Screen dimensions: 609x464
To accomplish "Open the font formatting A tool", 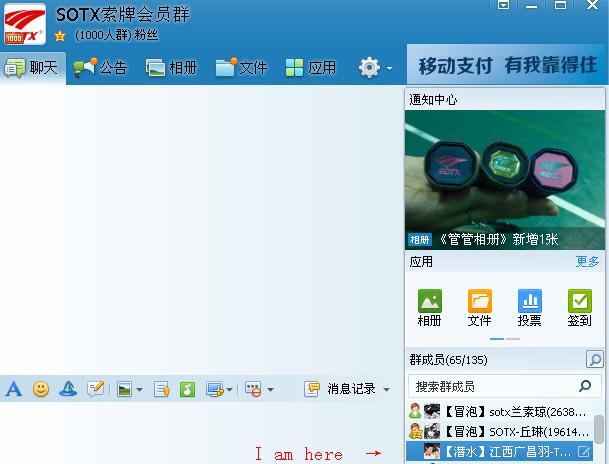I will pos(14,389).
